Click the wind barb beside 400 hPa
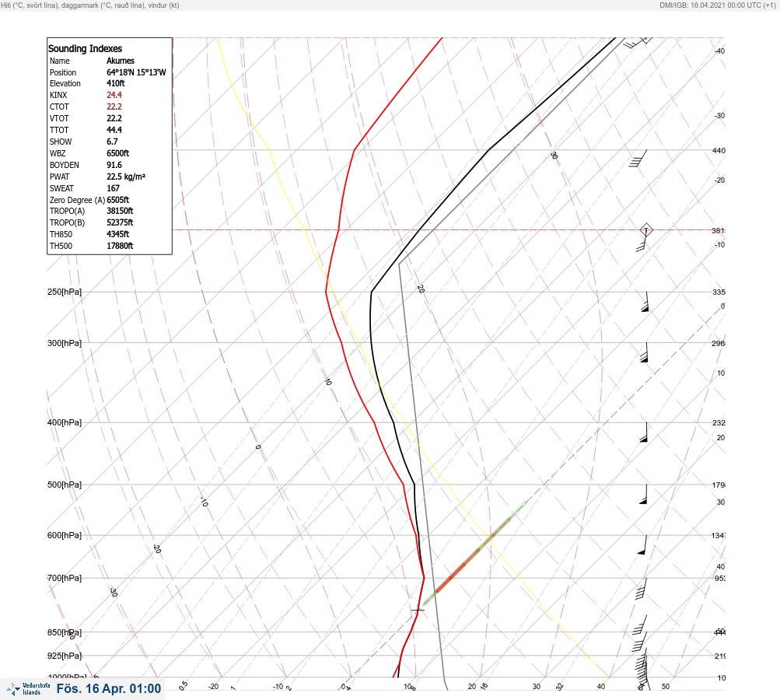 [644, 432]
